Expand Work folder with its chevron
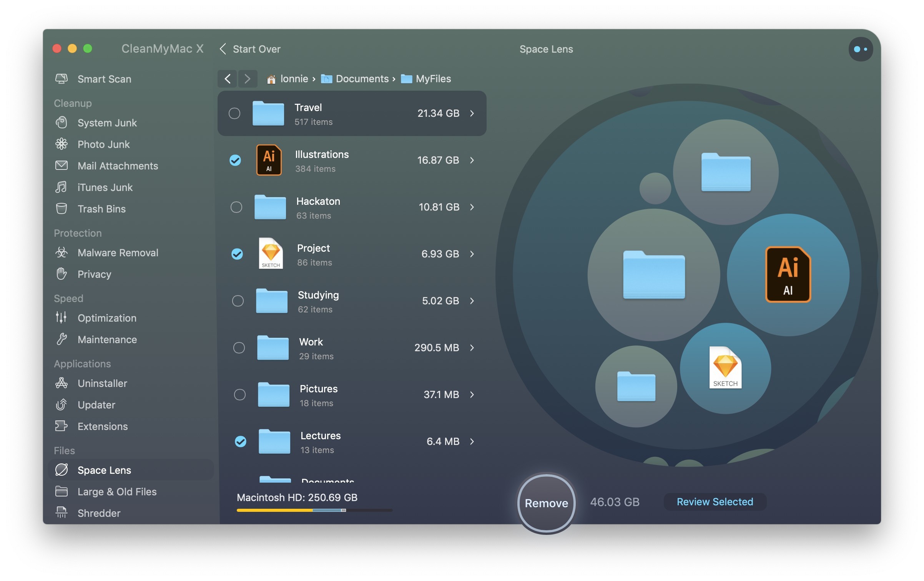Image resolution: width=924 pixels, height=581 pixels. [x=472, y=348]
